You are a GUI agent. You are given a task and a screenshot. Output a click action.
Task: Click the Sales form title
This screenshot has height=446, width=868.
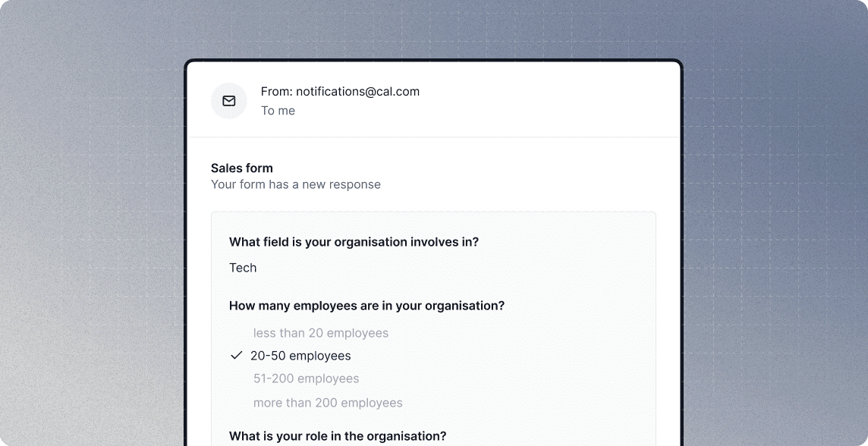(242, 168)
